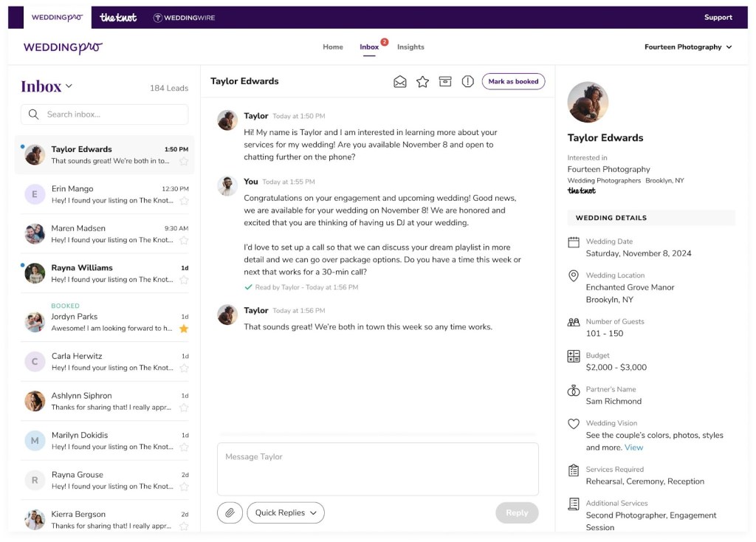Switch to the WeddingPro top tab
Image resolution: width=756 pixels, height=542 pixels.
click(x=58, y=18)
